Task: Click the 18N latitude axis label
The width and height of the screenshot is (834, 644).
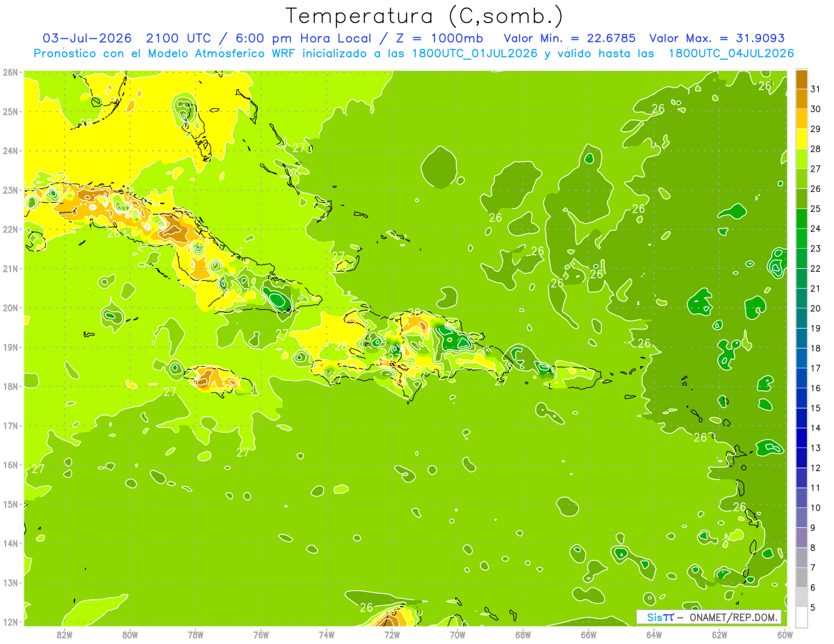Action: pyautogui.click(x=10, y=386)
